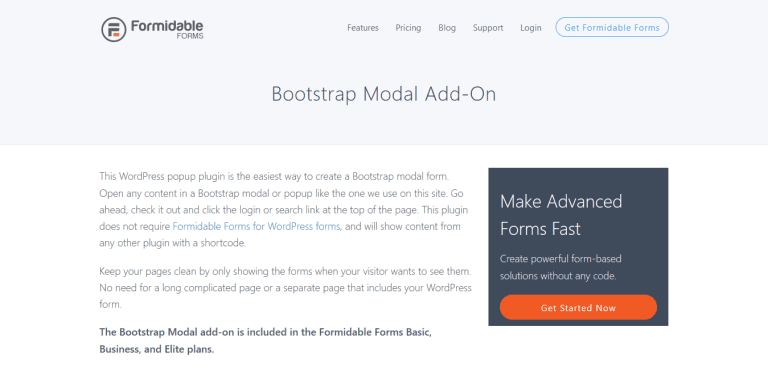Click the FORMS subtitle under the logo

point(190,36)
